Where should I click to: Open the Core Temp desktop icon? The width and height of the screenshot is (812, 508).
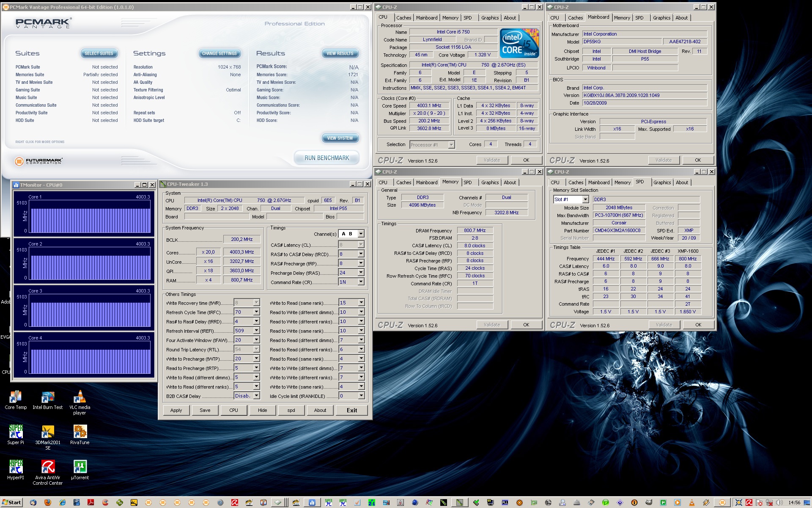click(x=16, y=398)
